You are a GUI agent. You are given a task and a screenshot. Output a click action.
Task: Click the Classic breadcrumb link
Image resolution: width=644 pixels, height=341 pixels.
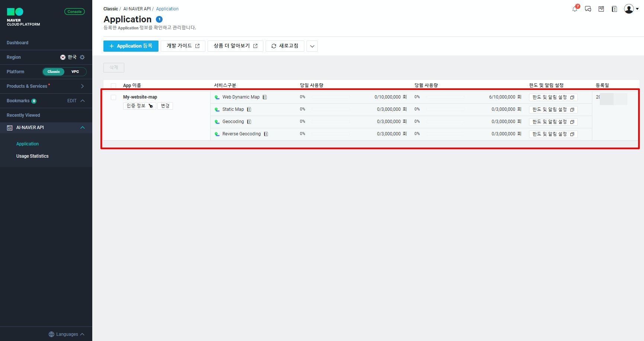click(110, 9)
